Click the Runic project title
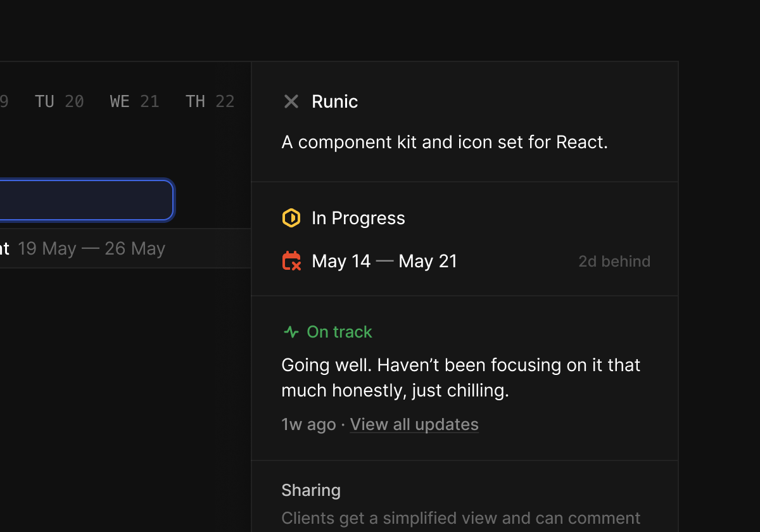This screenshot has height=532, width=760. [335, 101]
